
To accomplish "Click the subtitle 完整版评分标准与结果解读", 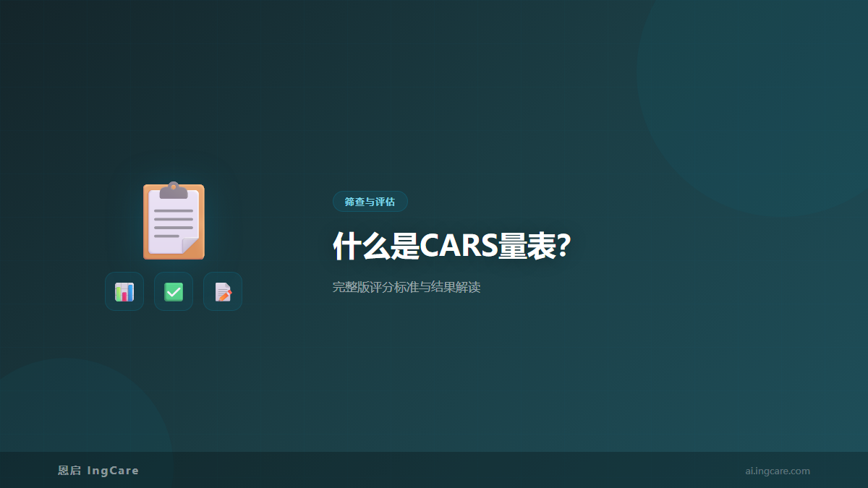I will (407, 288).
